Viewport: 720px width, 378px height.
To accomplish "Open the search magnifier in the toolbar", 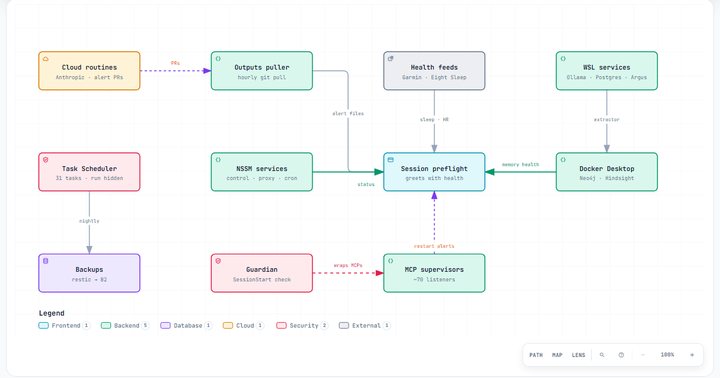I will click(x=602, y=355).
